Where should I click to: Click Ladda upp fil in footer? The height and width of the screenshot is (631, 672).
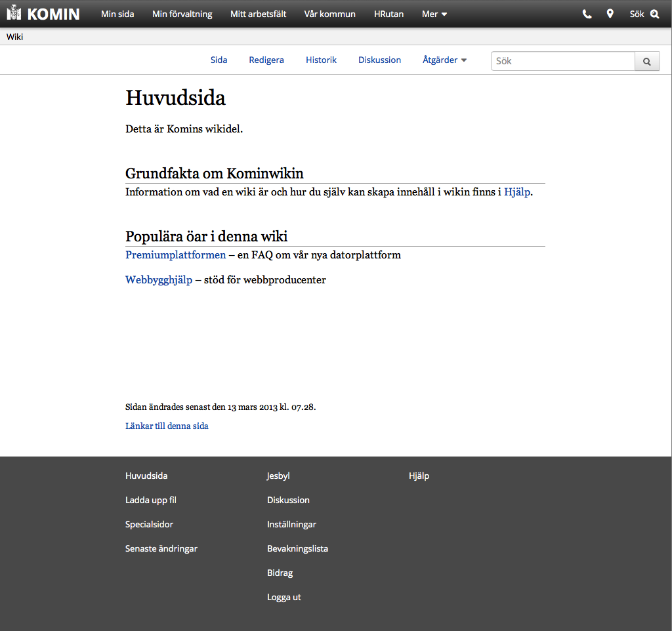coord(151,500)
